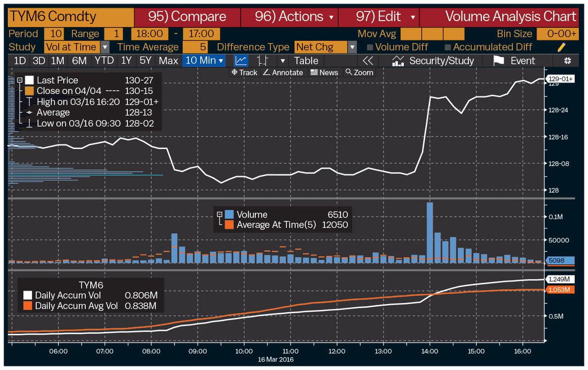Click the first Mov Avg input box
Image resolution: width=588 pixels, height=370 pixels.
point(411,34)
